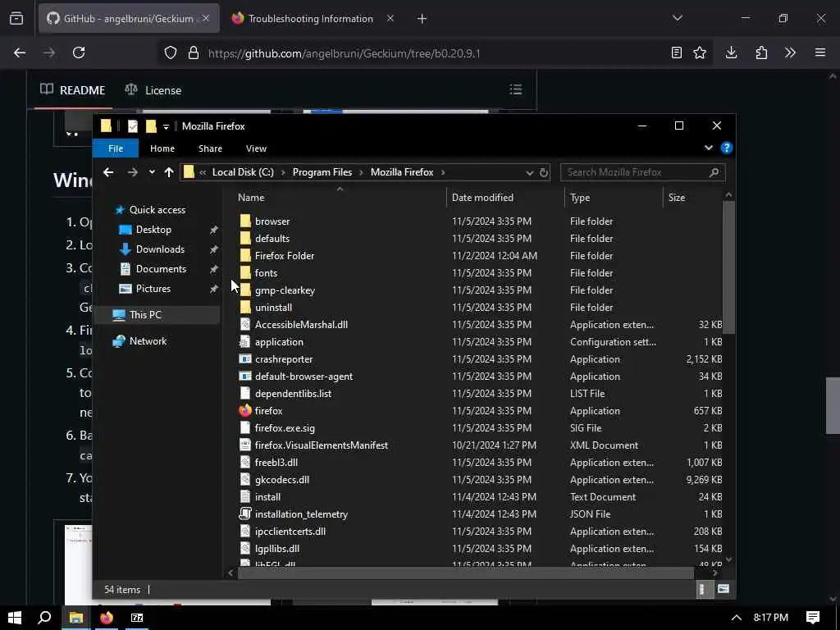Open the Home ribbon tab
This screenshot has width=840, height=630.
[x=162, y=148]
